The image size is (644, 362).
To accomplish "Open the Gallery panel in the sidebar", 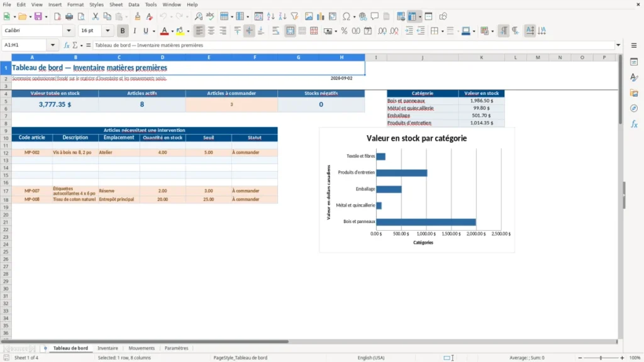I will click(x=634, y=93).
